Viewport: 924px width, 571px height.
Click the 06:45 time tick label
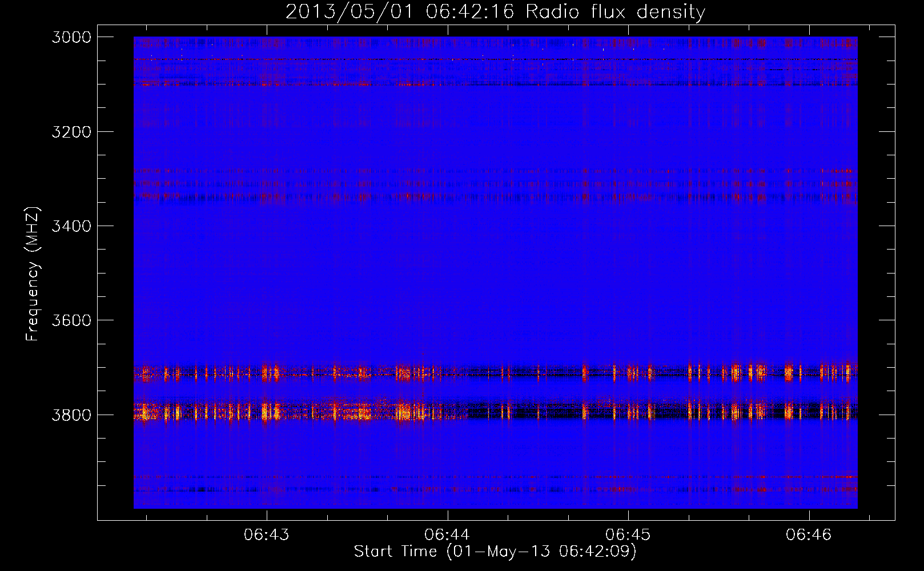pyautogui.click(x=628, y=535)
